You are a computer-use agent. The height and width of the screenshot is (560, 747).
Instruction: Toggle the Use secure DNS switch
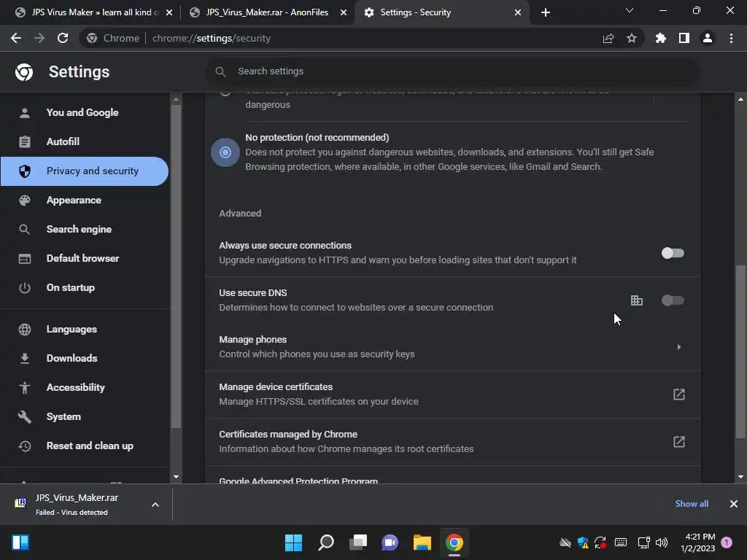coord(673,300)
